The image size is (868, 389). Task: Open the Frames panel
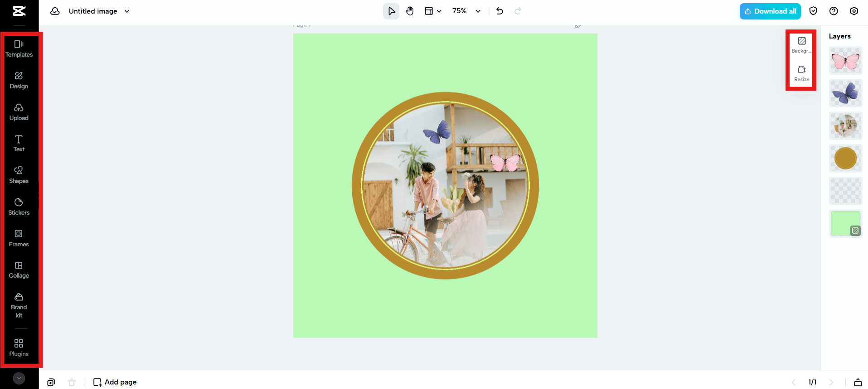click(19, 239)
